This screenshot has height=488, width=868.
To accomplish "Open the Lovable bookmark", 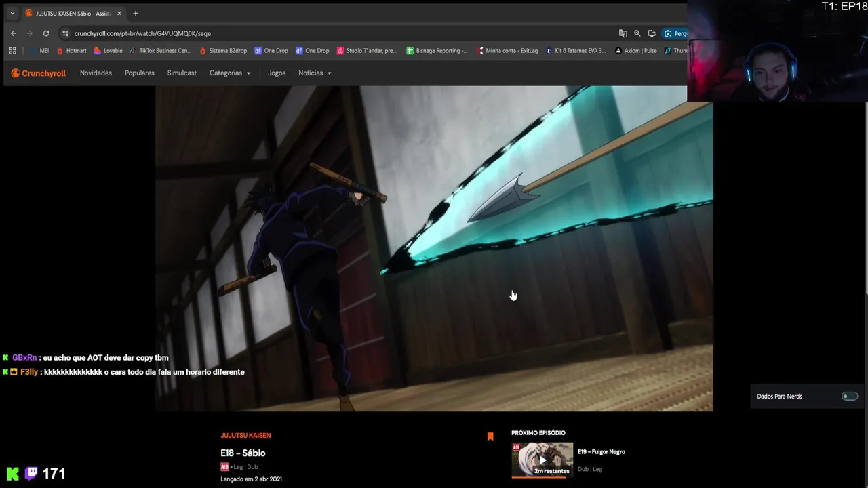I will (108, 51).
